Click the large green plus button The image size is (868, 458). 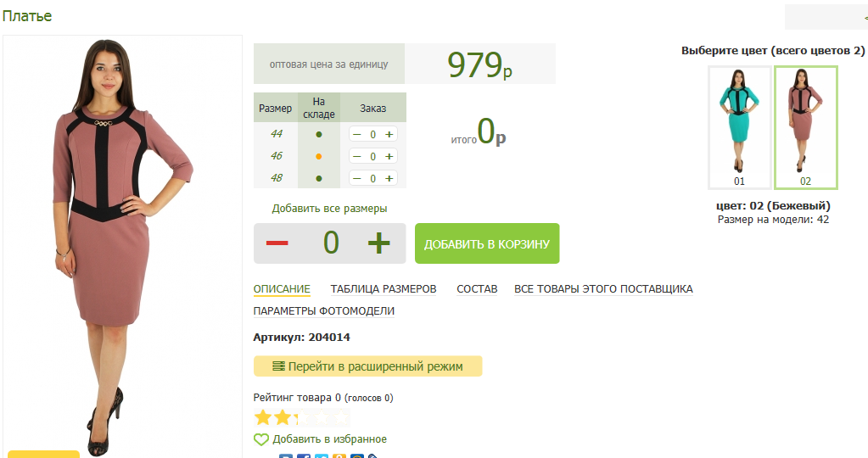point(379,243)
